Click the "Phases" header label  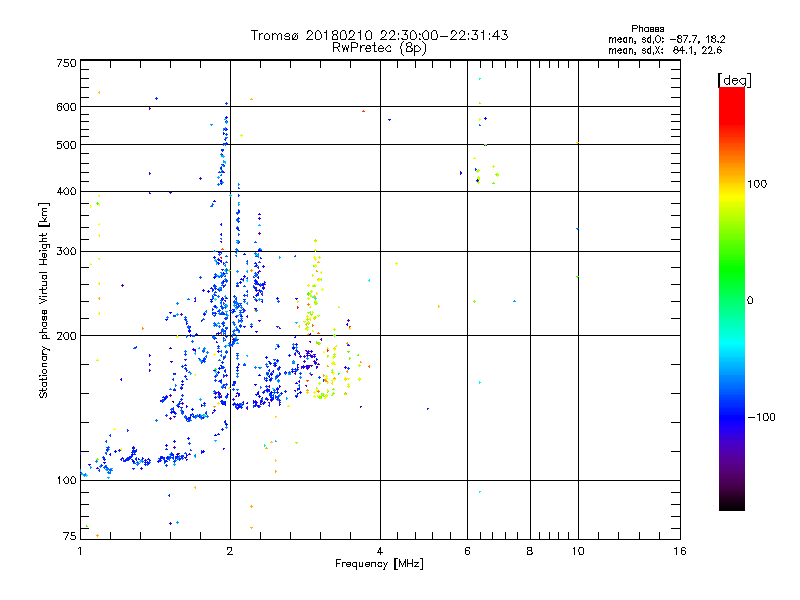point(647,29)
